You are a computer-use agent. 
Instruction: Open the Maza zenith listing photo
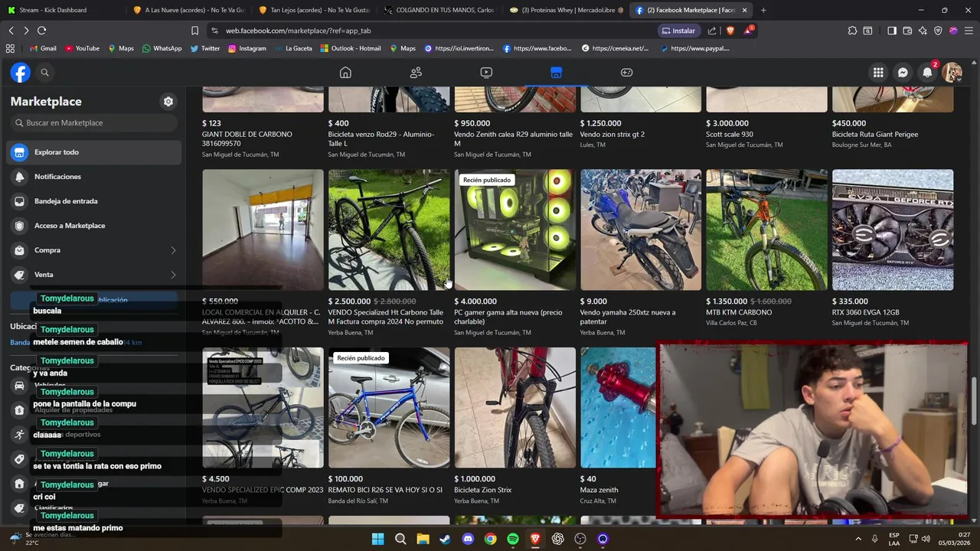pyautogui.click(x=619, y=408)
